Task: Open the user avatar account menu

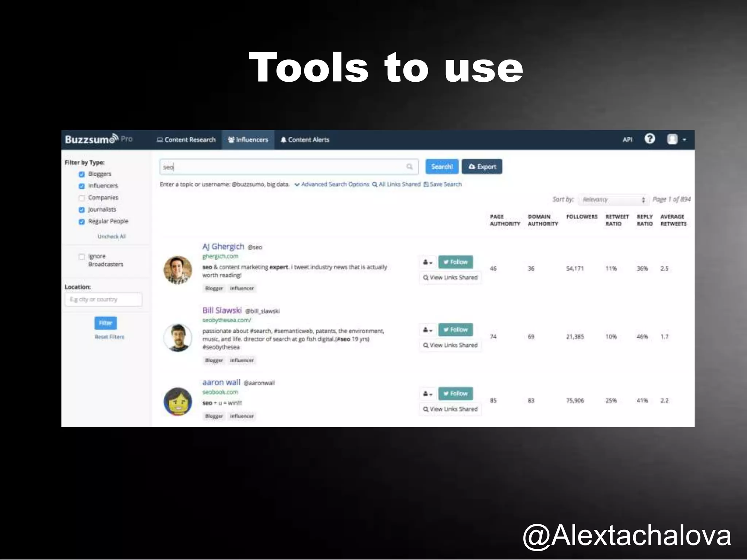Action: 676,139
